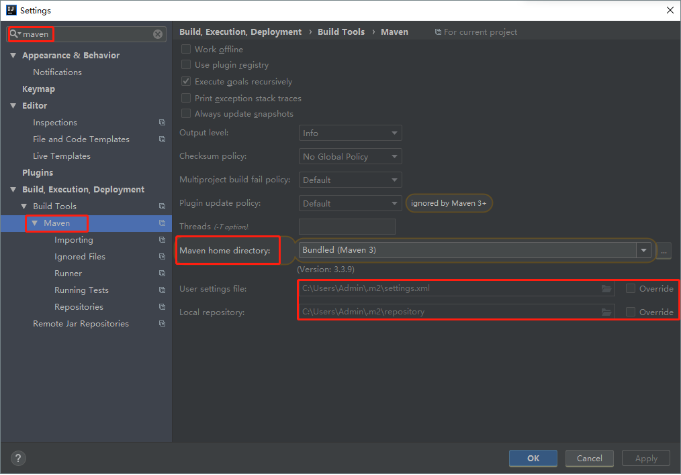Click the For current project icon
Viewport: 681px width, 475px height.
click(438, 32)
